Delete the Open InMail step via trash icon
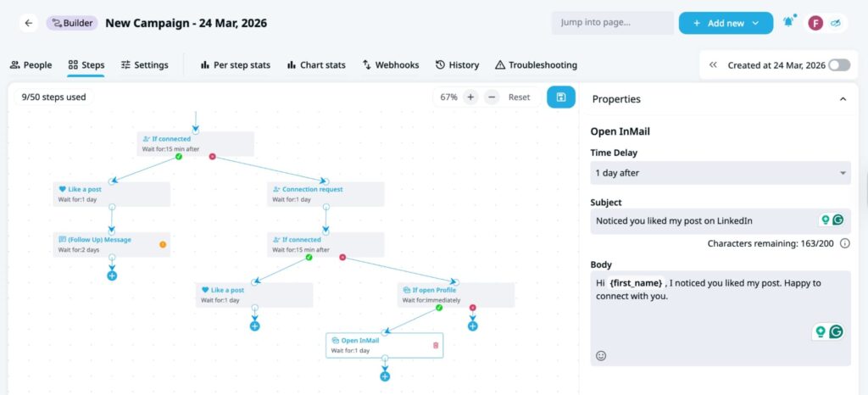This screenshot has height=395, width=868. [436, 345]
